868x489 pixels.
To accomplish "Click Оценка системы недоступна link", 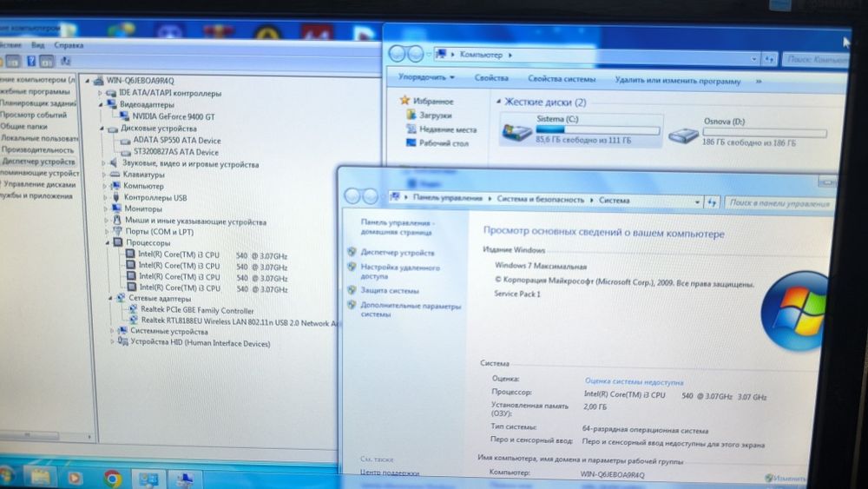I will [634, 381].
